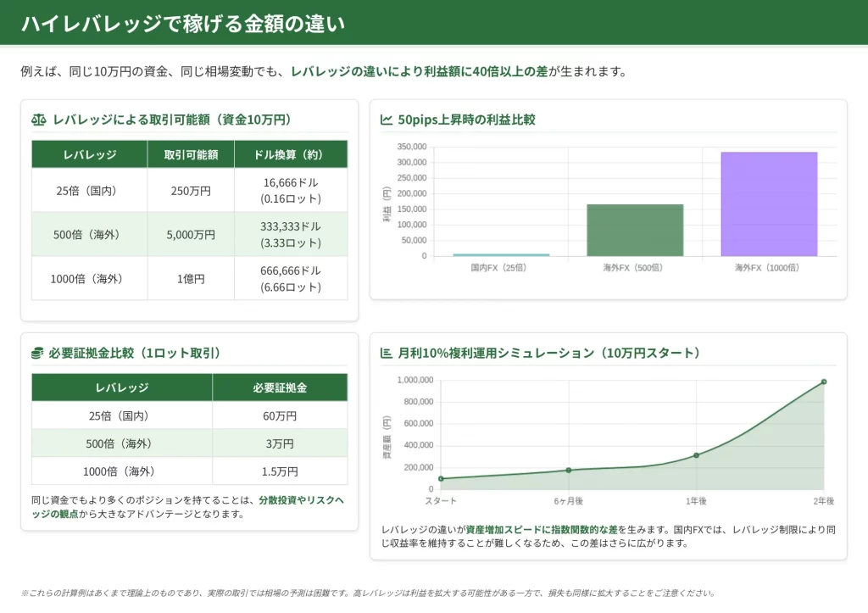Screen dimensions: 868x613
Task: Click the balance scale icon beside レバレッジによる取引可能額
Action: click(39, 120)
